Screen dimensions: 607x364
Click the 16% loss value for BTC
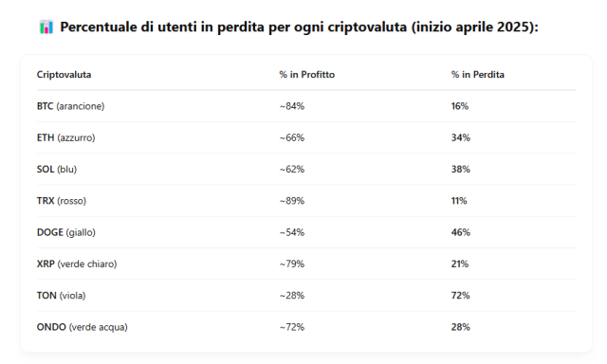click(459, 106)
